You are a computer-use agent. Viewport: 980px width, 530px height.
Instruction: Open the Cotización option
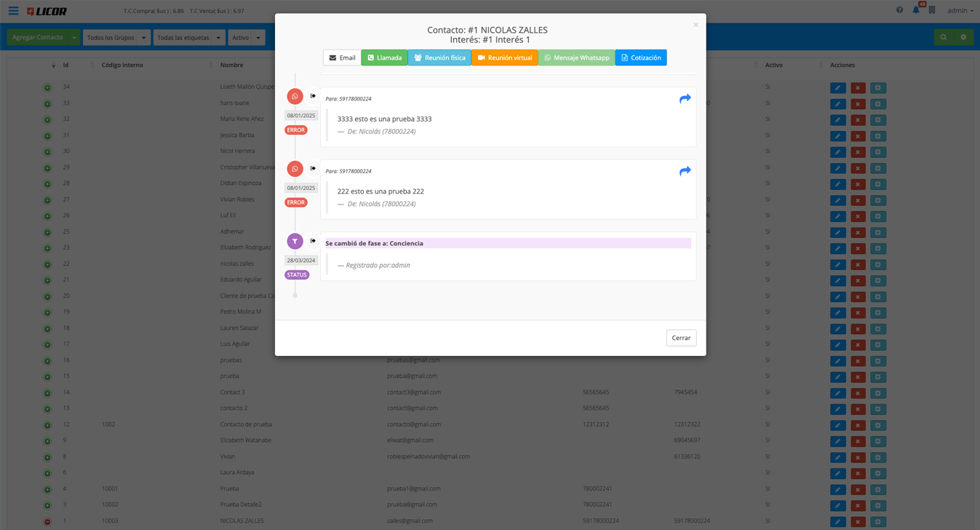click(640, 58)
